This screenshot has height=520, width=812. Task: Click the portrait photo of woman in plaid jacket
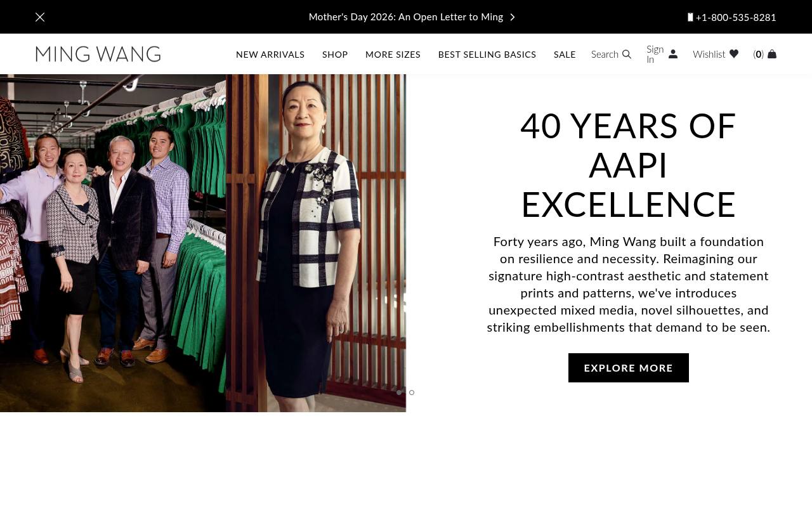(316, 243)
